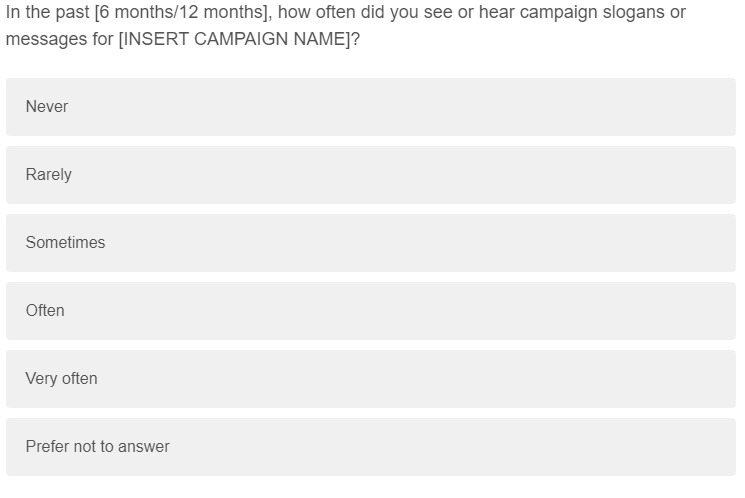Click the "Sometimes" label text
The width and height of the screenshot is (745, 498).
(65, 243)
